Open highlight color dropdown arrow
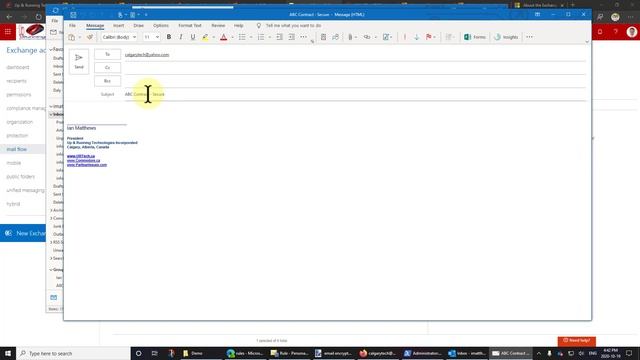 (213, 37)
